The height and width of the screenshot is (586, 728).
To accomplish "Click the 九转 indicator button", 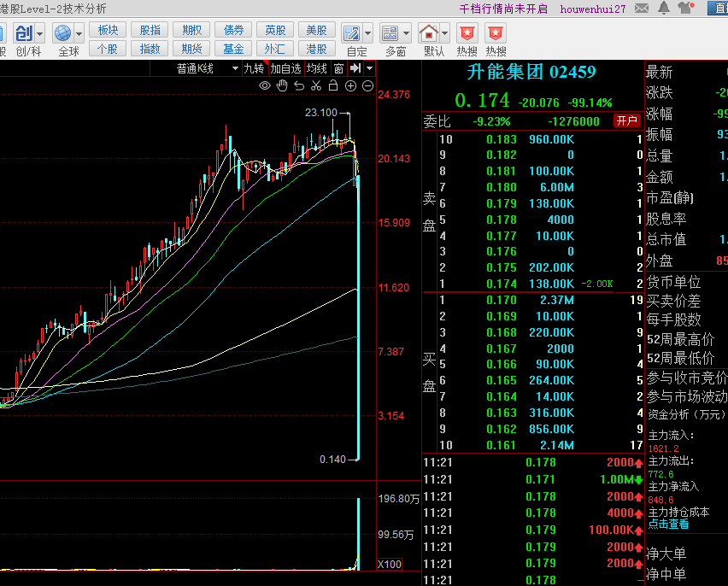I will point(255,68).
